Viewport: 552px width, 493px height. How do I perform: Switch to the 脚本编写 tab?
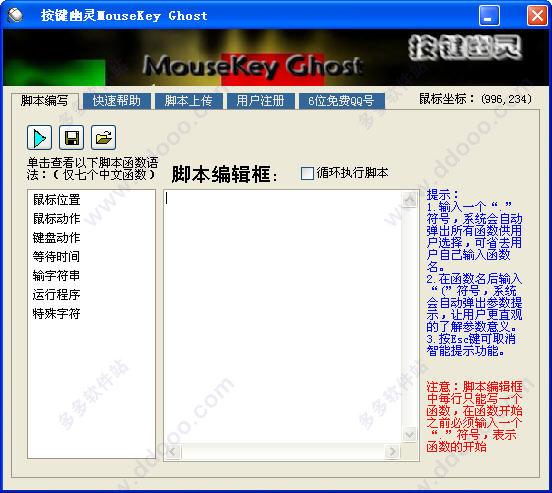(44, 101)
